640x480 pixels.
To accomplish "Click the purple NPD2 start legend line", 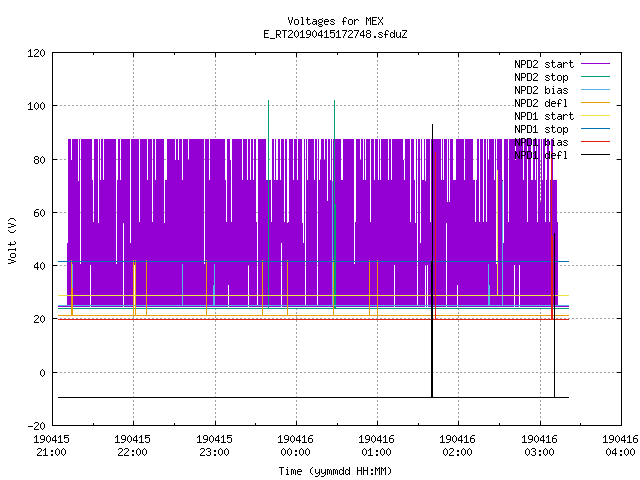I will tap(595, 64).
